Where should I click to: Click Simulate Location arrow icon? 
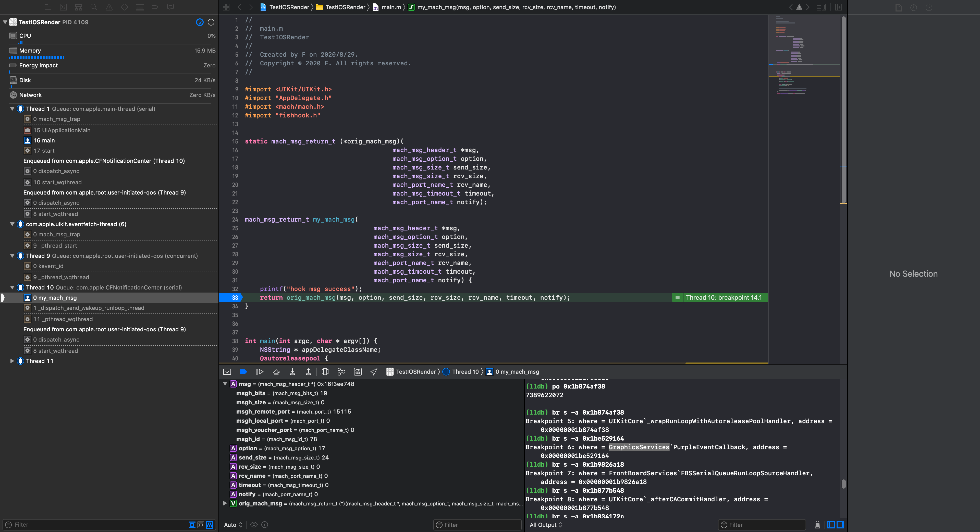374,372
